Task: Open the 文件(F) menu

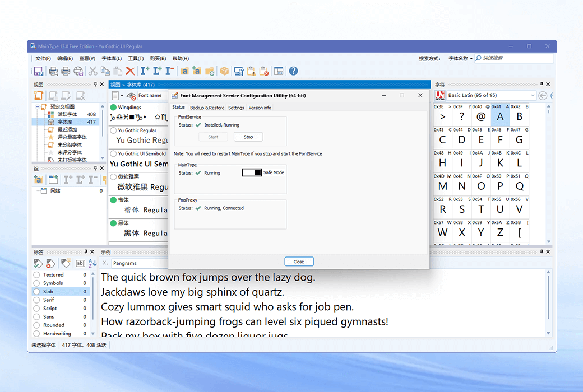Action: click(x=43, y=58)
